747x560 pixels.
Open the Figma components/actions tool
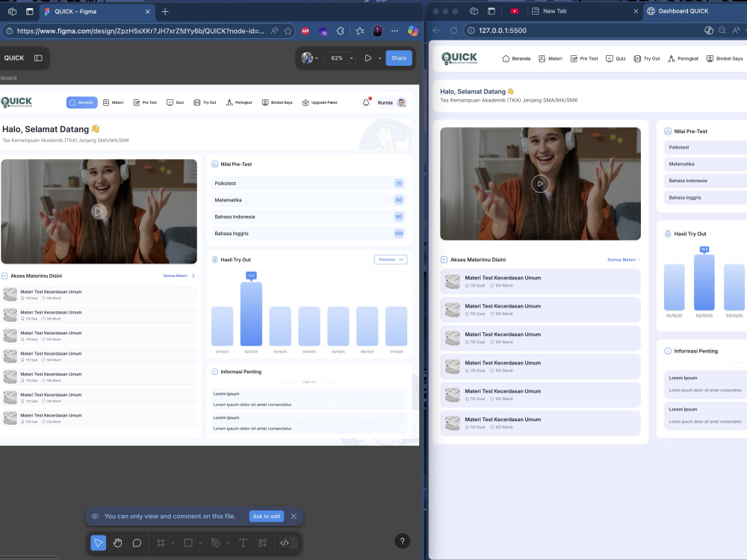pos(262,543)
